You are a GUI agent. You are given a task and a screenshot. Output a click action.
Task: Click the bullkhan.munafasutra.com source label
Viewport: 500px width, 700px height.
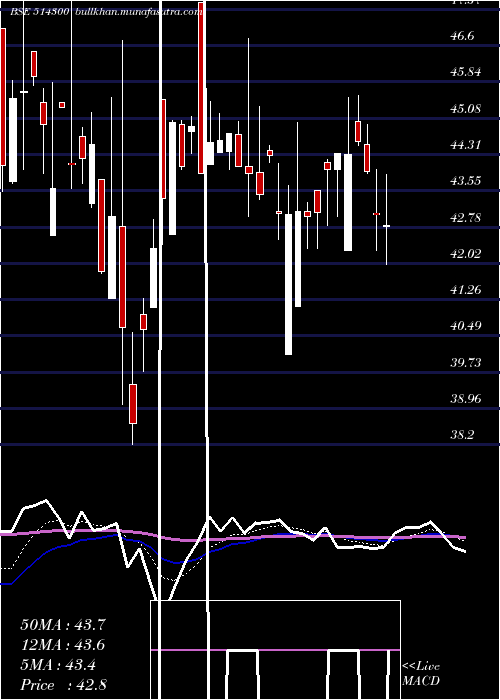139,12
